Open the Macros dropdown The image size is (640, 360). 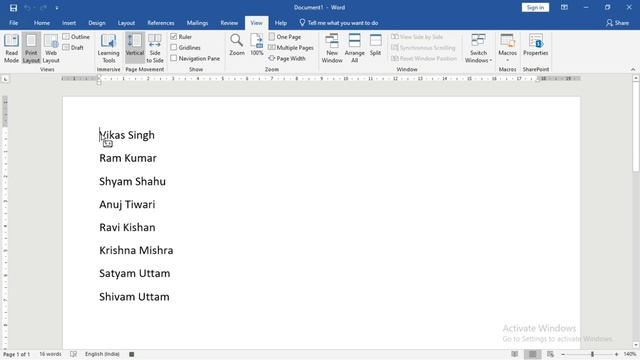507,48
